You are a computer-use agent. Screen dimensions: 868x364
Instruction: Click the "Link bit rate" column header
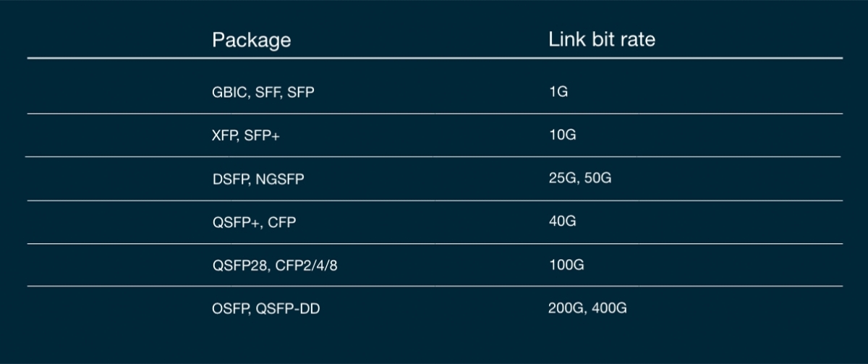point(601,39)
